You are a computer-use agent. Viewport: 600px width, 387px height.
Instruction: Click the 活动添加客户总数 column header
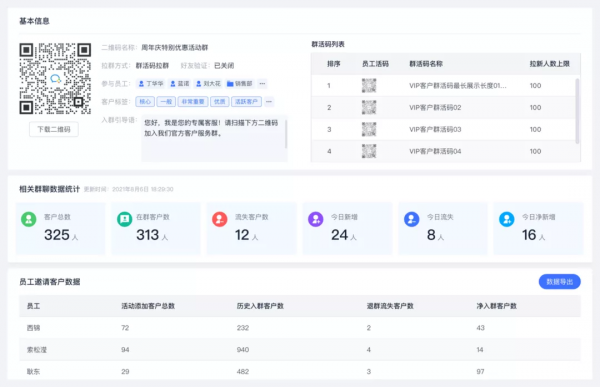pos(148,306)
